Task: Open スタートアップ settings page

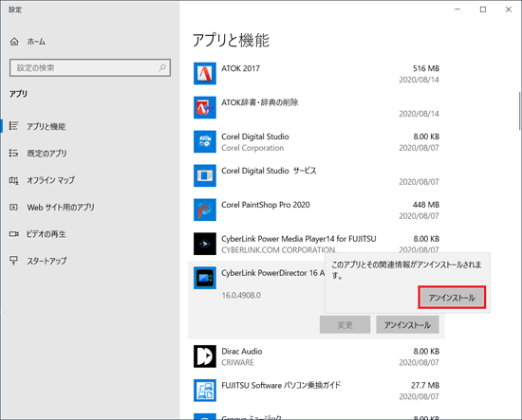Action: point(47,261)
